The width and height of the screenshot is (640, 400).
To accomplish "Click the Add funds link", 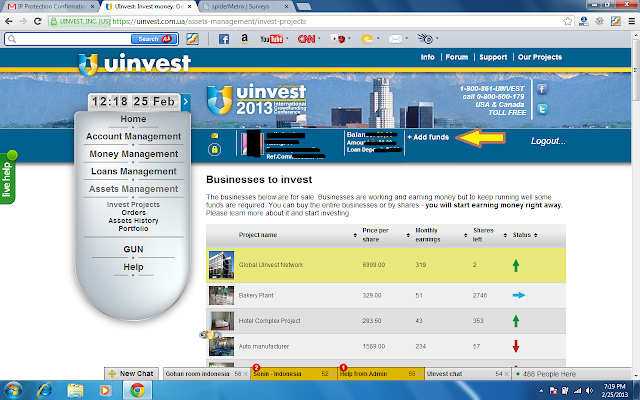I will click(428, 137).
